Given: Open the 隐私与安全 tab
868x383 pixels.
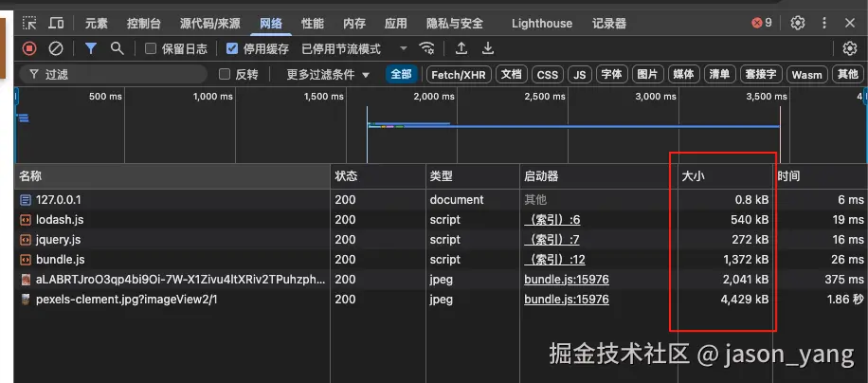Looking at the screenshot, I should [455, 24].
